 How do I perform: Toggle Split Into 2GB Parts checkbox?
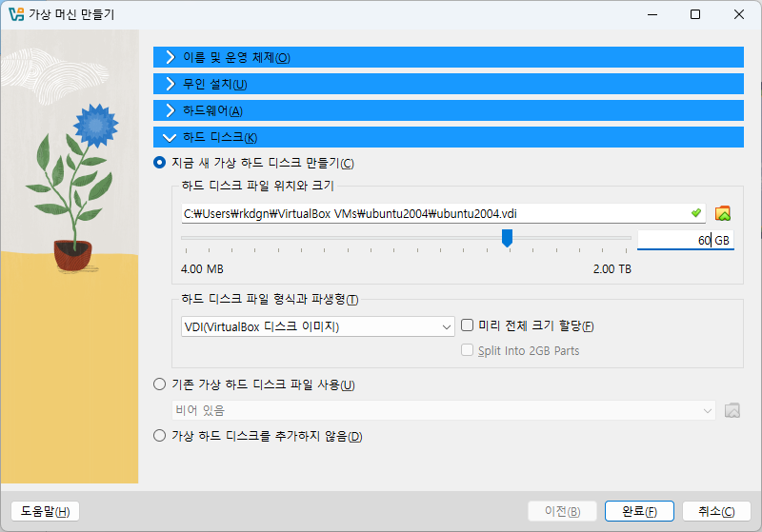point(467,350)
